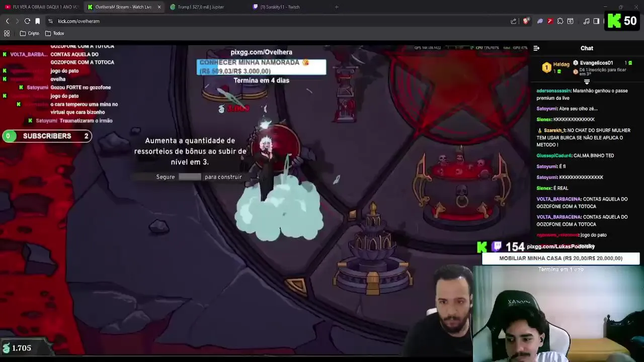
Task: Click Slenex's 'É REAL' chat message
Action: 552,188
